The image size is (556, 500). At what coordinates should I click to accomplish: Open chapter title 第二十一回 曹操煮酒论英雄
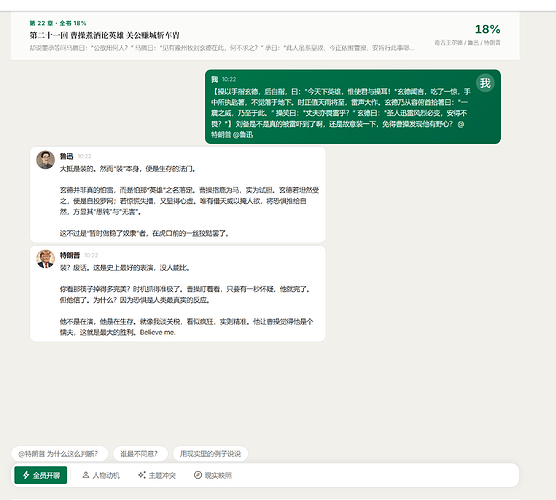(104, 35)
